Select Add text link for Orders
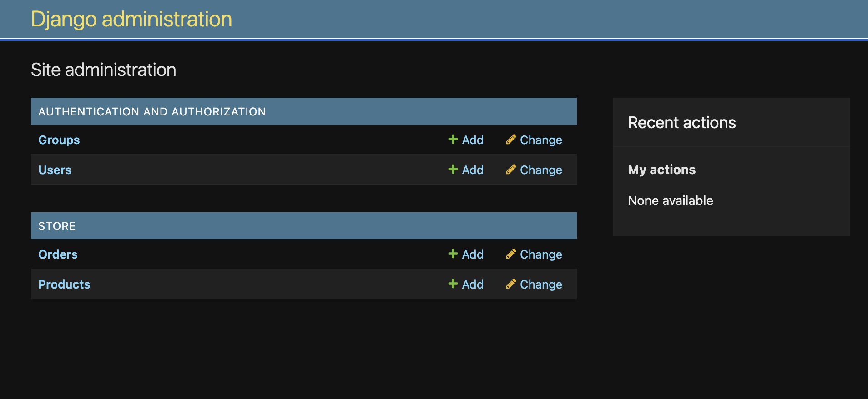The image size is (868, 399). [473, 254]
